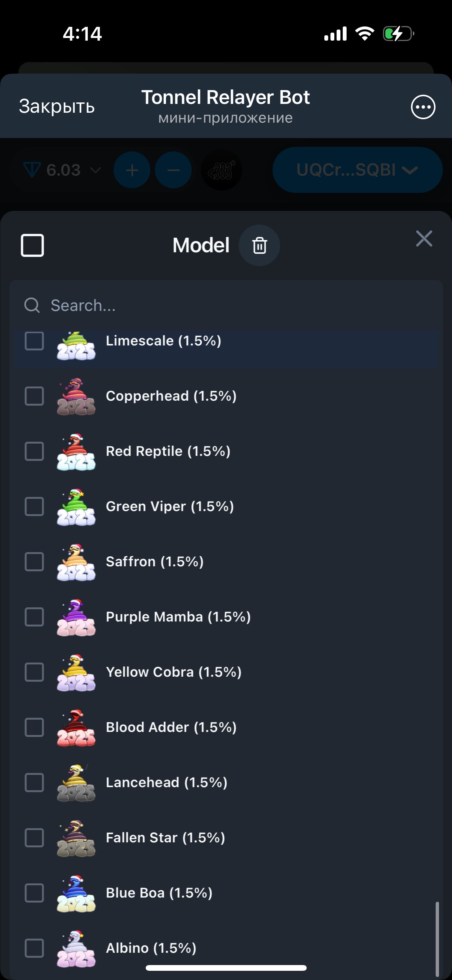Check the Limescale model checkbox

point(34,341)
